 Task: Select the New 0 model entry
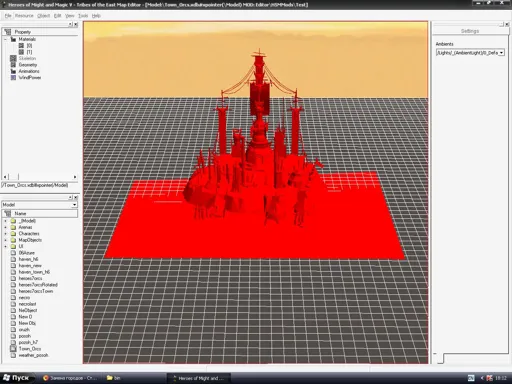tap(25, 317)
